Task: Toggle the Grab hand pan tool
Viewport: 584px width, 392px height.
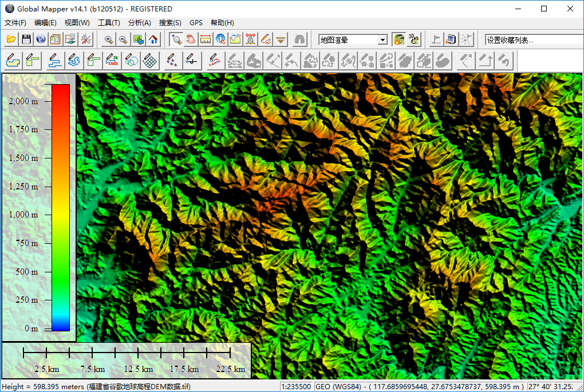Action: pyautogui.click(x=191, y=39)
